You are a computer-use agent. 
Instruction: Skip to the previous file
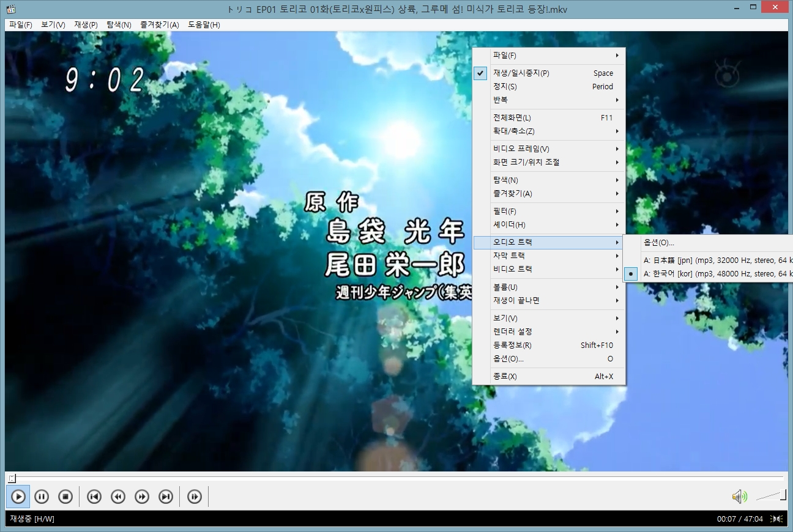(94, 497)
